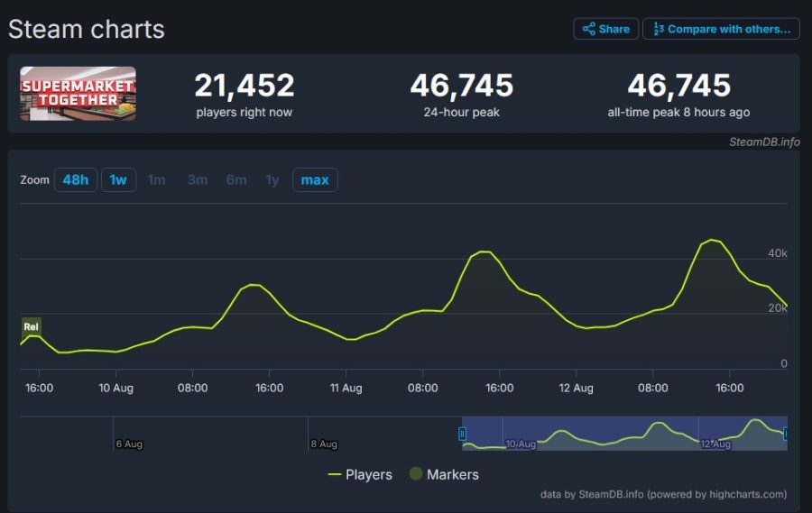The height and width of the screenshot is (513, 812).
Task: Toggle the Markers series in legend
Action: (x=444, y=474)
